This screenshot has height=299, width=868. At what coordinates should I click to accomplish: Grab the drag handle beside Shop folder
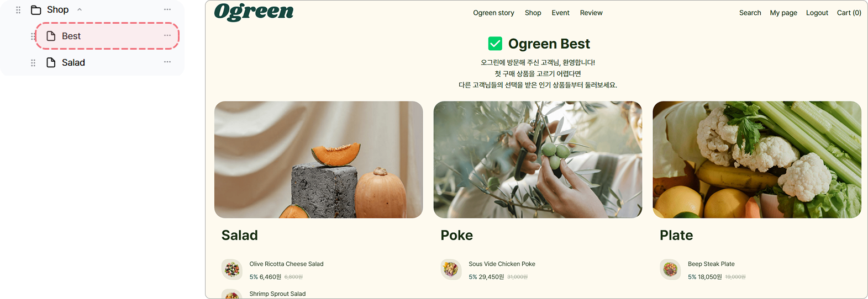[x=18, y=10]
